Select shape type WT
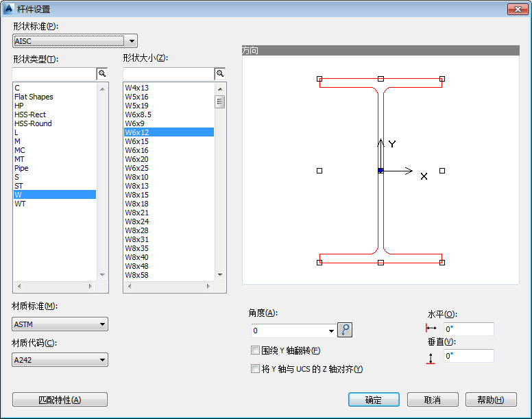Viewport: 532px width, 419px height. pyautogui.click(x=55, y=204)
